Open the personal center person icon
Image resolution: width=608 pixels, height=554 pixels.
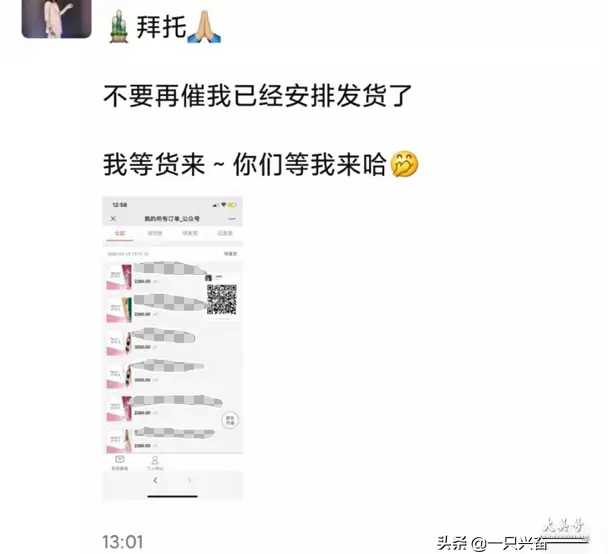tap(155, 463)
